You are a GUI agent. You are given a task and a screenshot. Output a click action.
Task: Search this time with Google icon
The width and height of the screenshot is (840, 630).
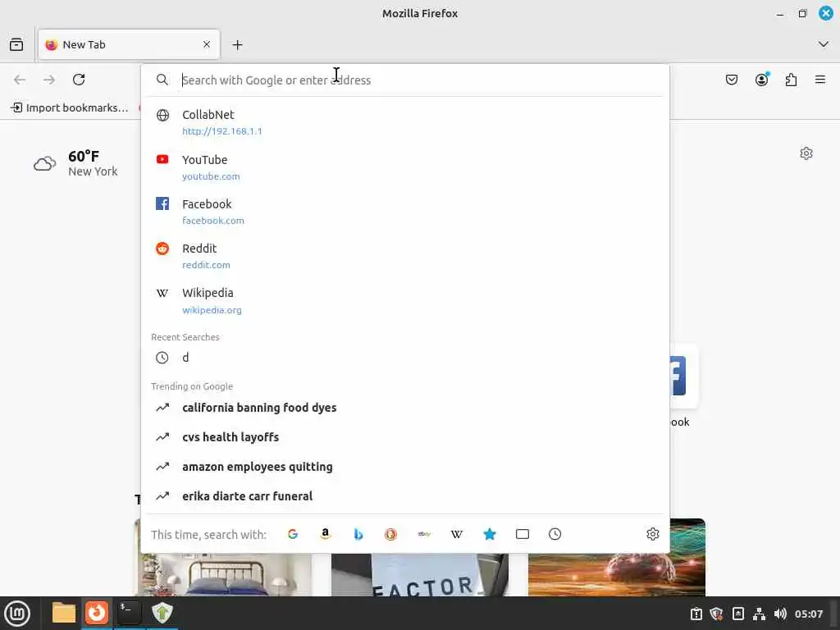293,534
